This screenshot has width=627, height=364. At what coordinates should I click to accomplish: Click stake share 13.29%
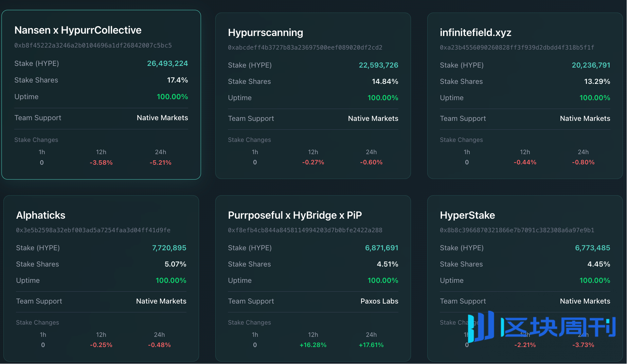(x=597, y=81)
